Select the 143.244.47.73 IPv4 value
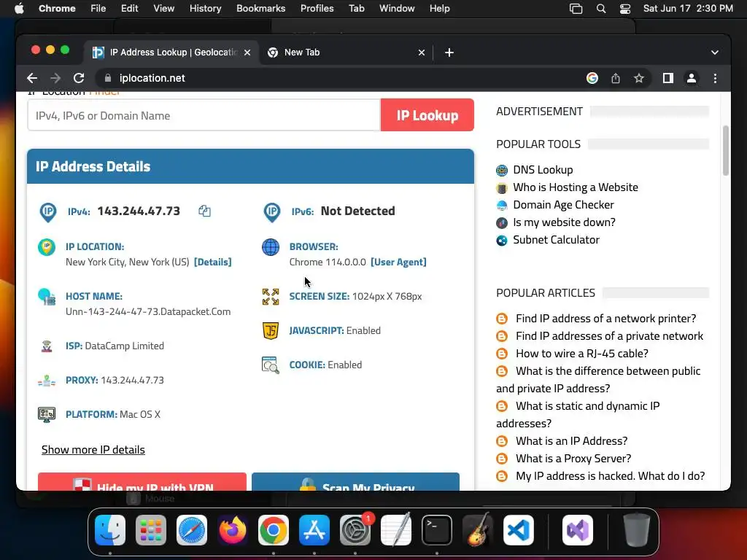Image resolution: width=747 pixels, height=560 pixels. tap(139, 211)
